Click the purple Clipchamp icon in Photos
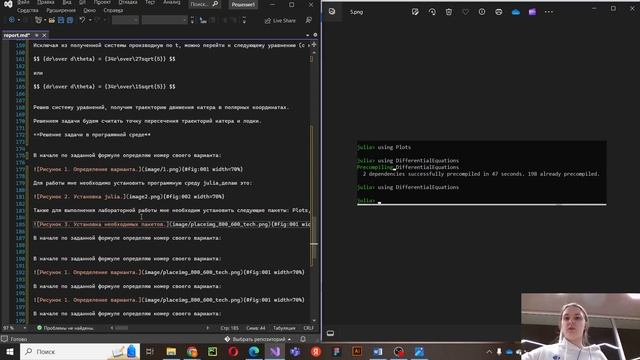This screenshot has width=640, height=360. 532,12
